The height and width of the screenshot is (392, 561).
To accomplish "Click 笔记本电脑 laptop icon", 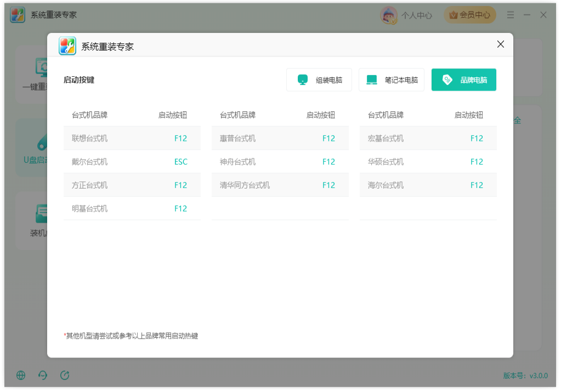I will 372,79.
